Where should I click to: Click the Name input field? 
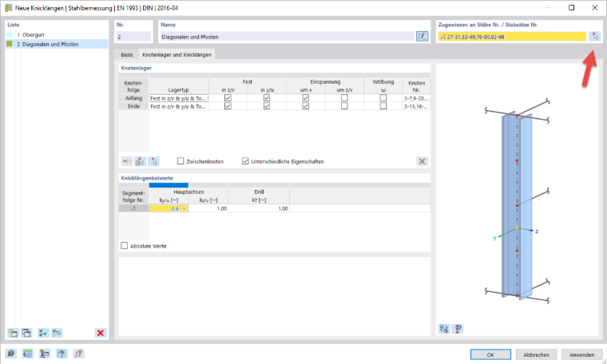pyautogui.click(x=287, y=37)
